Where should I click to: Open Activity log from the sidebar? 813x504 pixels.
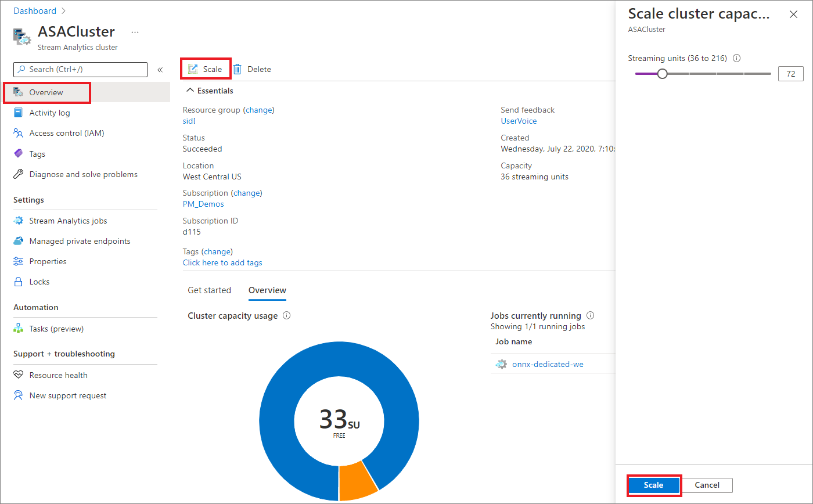coord(49,113)
